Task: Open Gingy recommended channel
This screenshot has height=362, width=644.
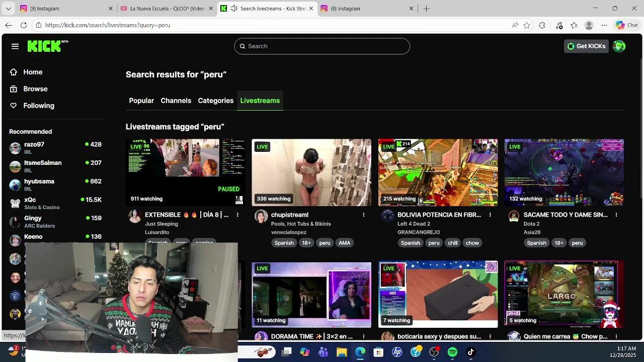Action: point(55,222)
